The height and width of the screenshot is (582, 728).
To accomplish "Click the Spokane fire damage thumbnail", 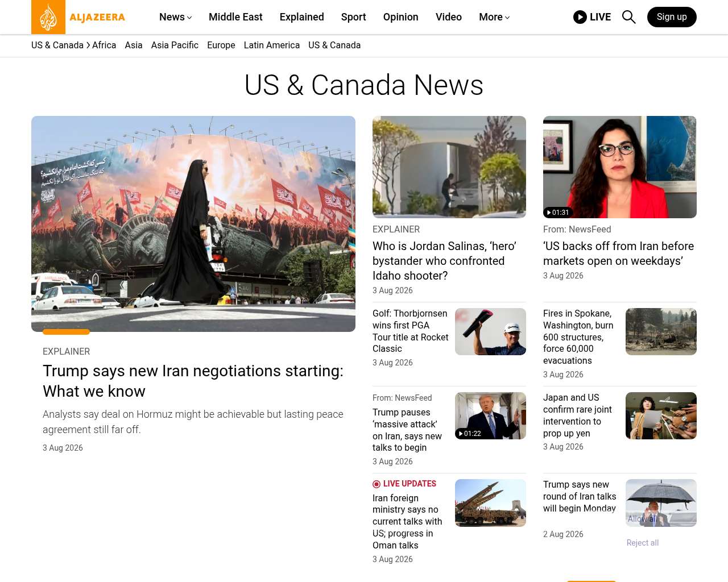I will point(661,332).
